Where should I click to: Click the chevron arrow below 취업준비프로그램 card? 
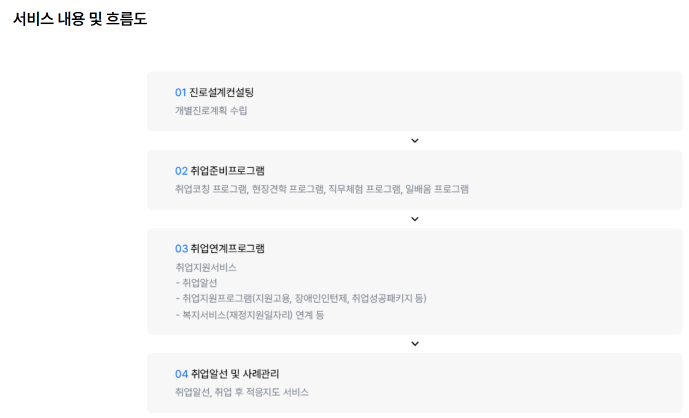point(414,219)
